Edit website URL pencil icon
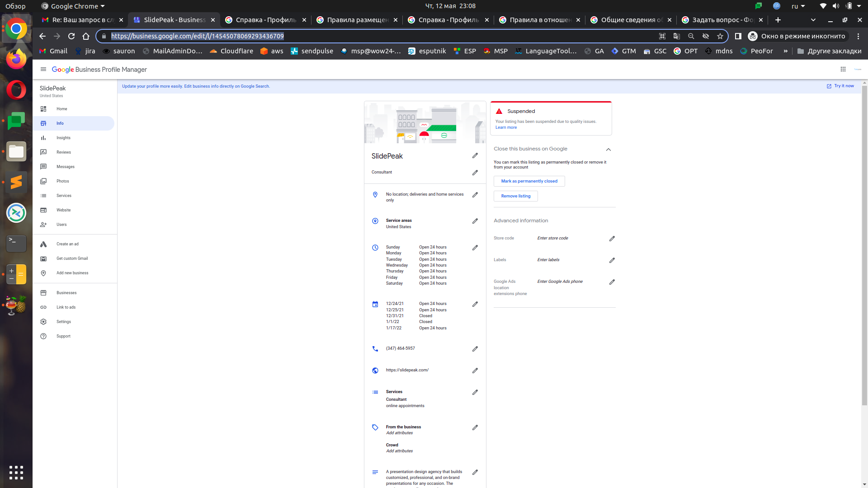Screen dimensions: 868x488 [475, 371]
